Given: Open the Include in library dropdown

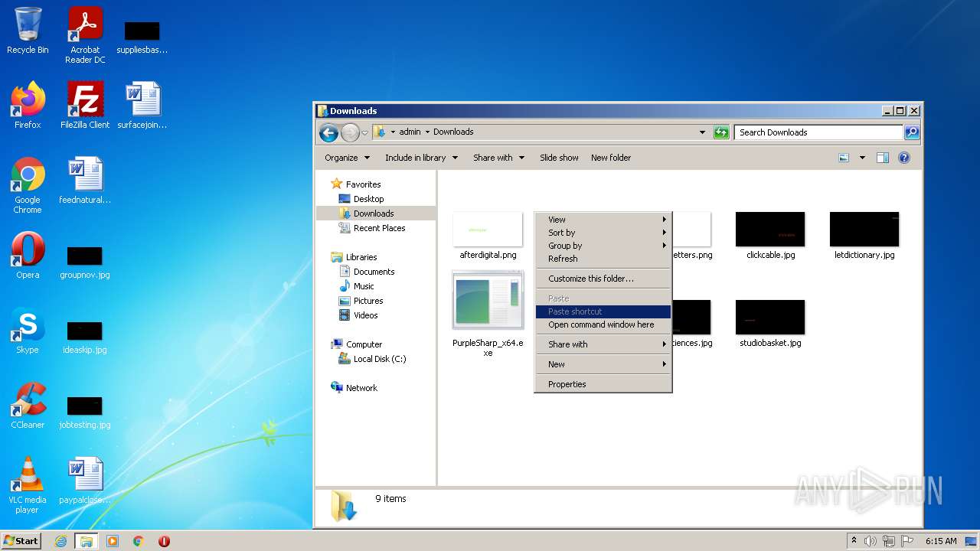Looking at the screenshot, I should coord(421,158).
